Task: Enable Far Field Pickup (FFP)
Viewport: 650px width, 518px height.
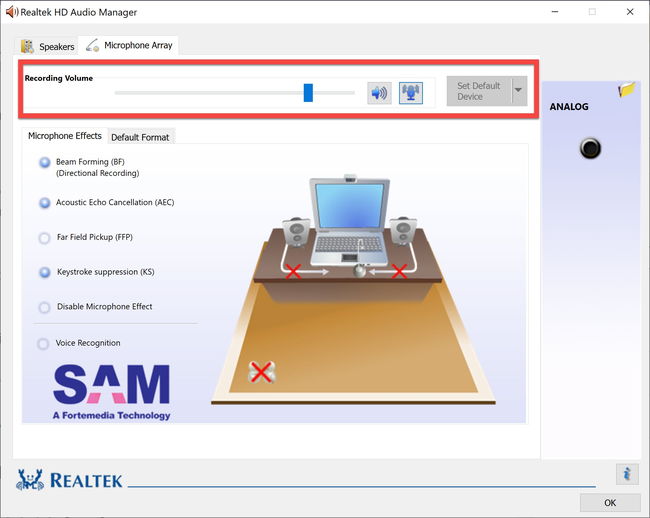Action: pyautogui.click(x=44, y=238)
